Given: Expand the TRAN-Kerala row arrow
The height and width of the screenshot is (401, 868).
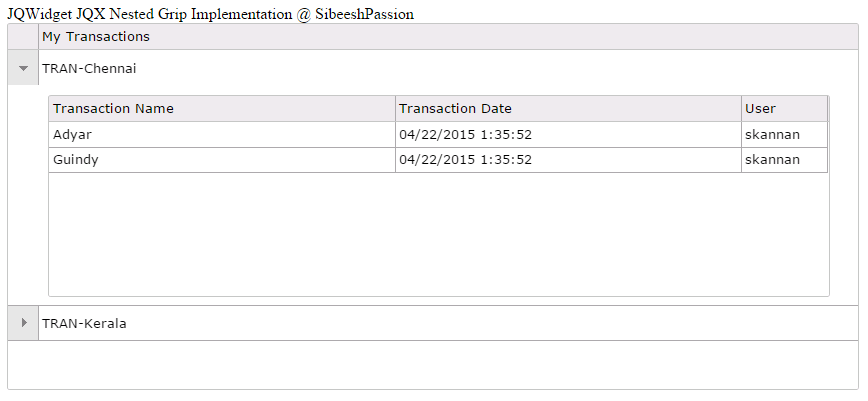Looking at the screenshot, I should coord(23,323).
